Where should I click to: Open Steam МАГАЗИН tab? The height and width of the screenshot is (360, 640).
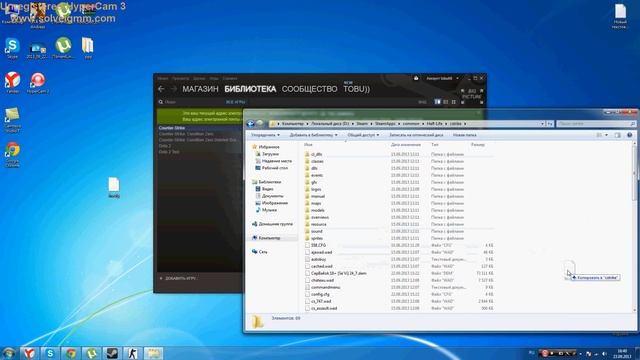pos(200,89)
